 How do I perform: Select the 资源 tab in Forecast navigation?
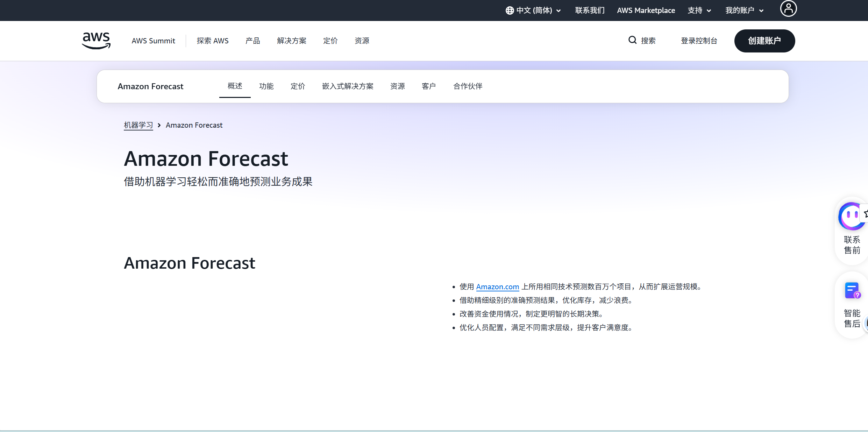click(397, 86)
